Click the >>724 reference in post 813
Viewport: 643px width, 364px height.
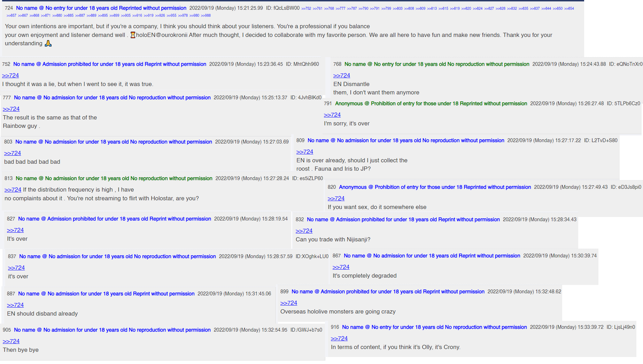pos(13,189)
